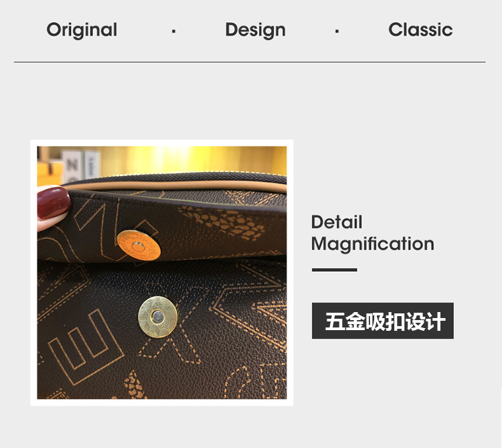The width and height of the screenshot is (502, 448).
Task: Click the "Original" header text
Action: (x=82, y=30)
